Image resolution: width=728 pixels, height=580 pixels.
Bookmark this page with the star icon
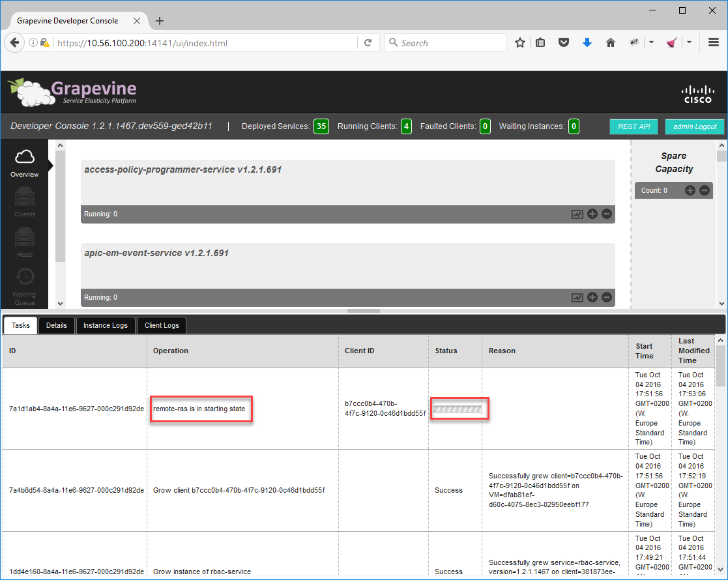pos(520,43)
